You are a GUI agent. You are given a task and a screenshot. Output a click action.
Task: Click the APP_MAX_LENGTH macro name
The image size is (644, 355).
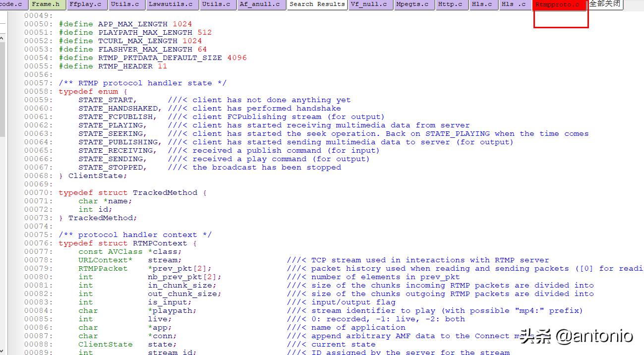pyautogui.click(x=133, y=24)
